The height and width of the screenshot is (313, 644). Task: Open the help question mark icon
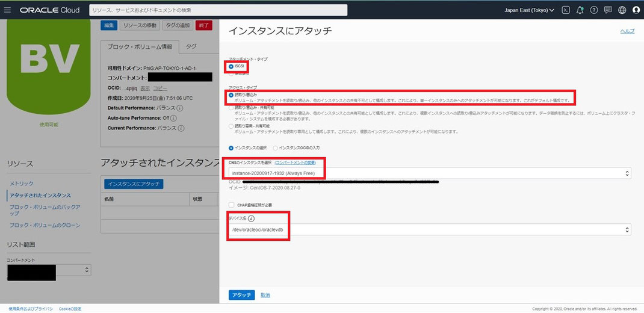pyautogui.click(x=594, y=10)
